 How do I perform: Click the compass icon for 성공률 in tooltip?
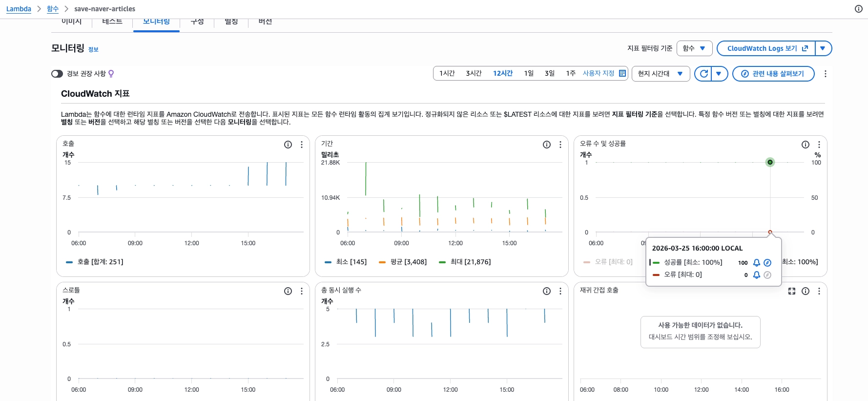(x=767, y=262)
